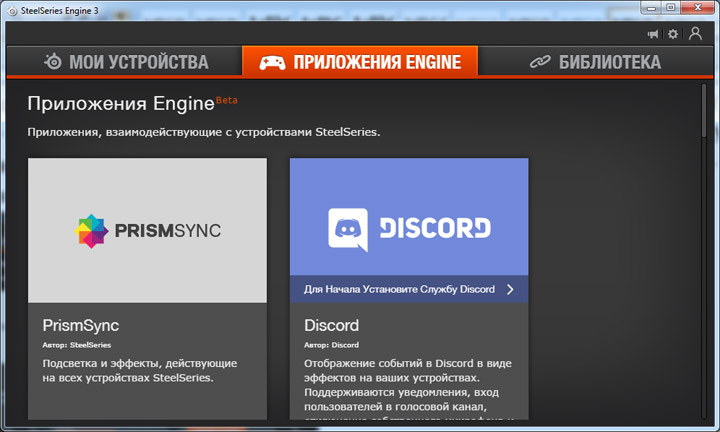This screenshot has width=720, height=432.
Task: Click the PrismSync description text
Action: [140, 370]
